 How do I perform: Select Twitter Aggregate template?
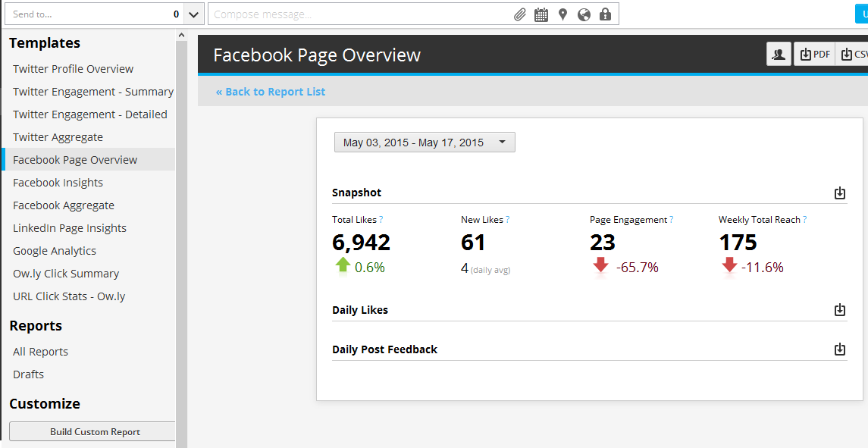58,136
